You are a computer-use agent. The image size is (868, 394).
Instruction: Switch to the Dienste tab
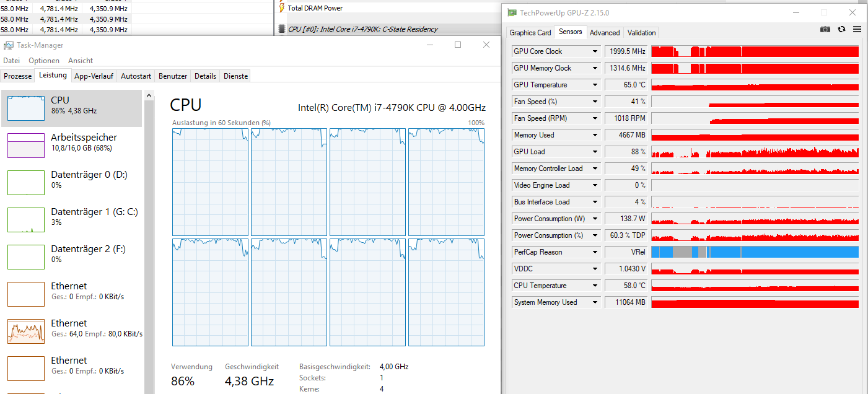[235, 76]
